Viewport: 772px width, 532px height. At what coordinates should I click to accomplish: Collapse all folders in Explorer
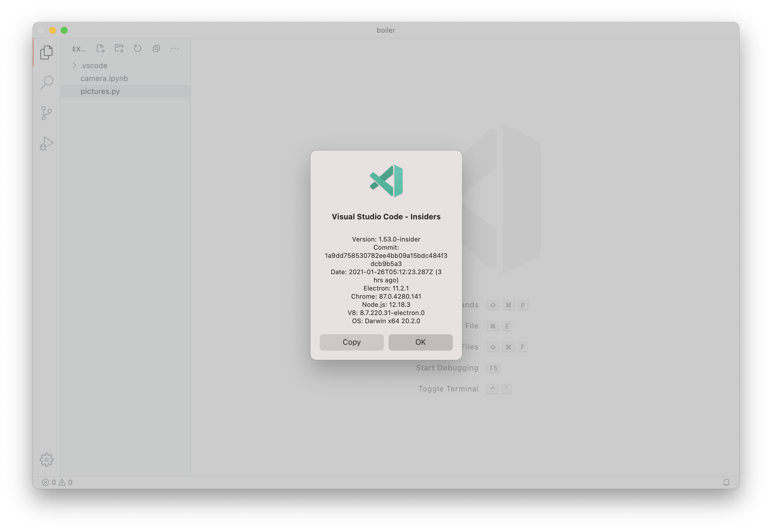coord(156,48)
